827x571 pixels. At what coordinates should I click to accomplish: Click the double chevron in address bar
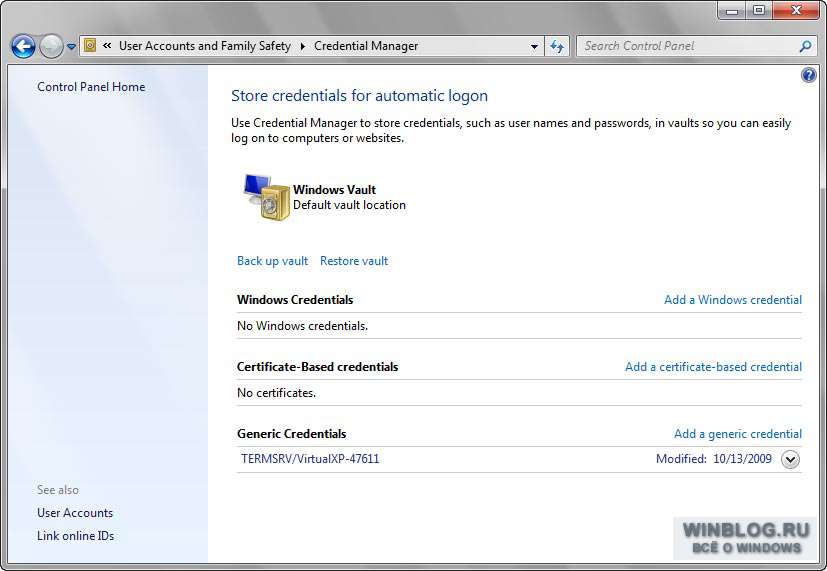tap(107, 46)
